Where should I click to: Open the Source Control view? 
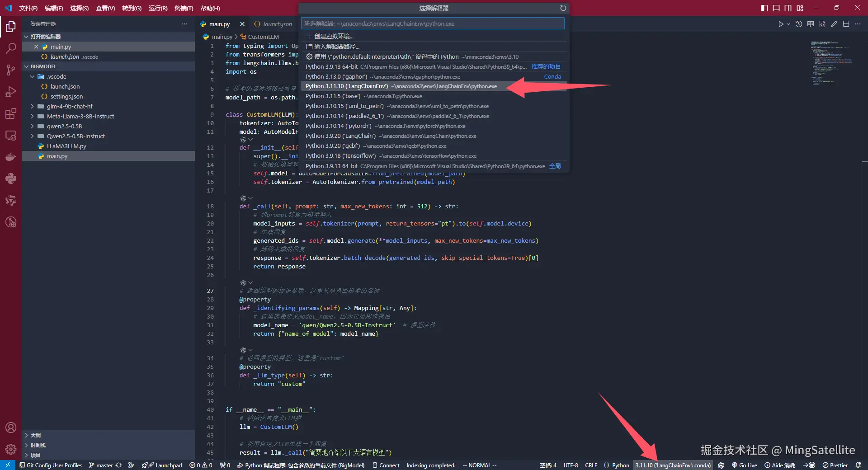[11, 70]
